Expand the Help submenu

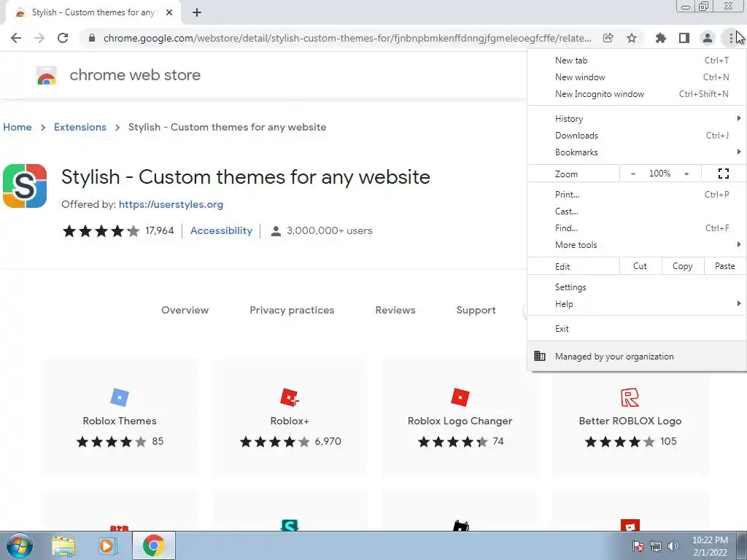point(637,304)
